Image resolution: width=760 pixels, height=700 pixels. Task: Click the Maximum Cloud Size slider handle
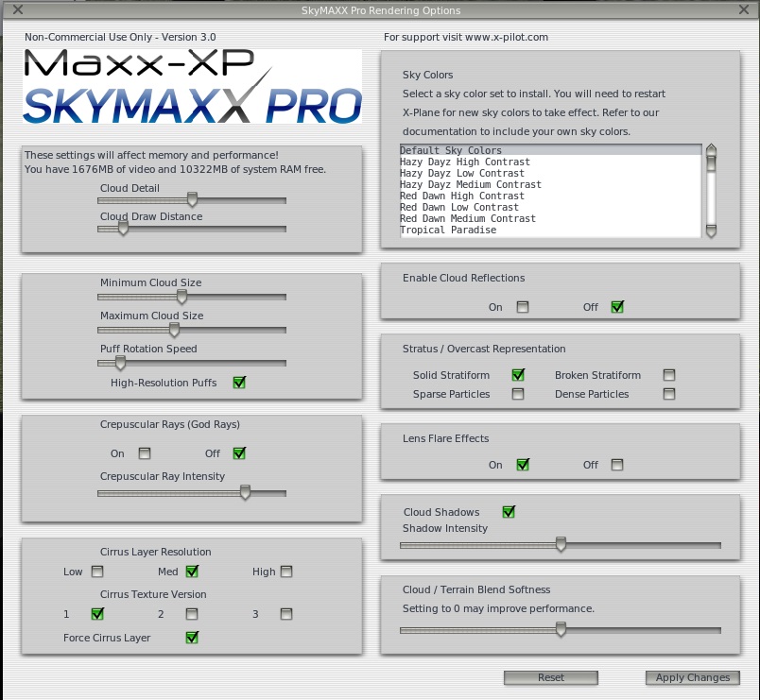coord(174,330)
